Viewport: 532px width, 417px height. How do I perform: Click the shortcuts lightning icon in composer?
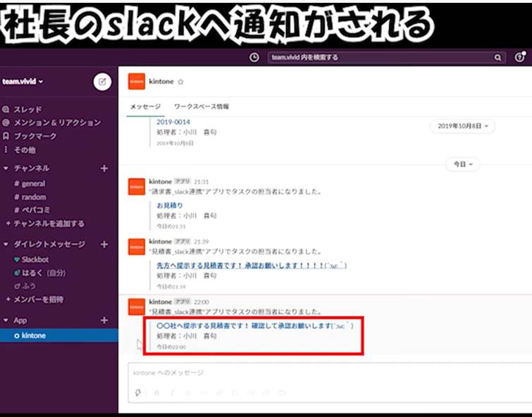tap(138, 392)
